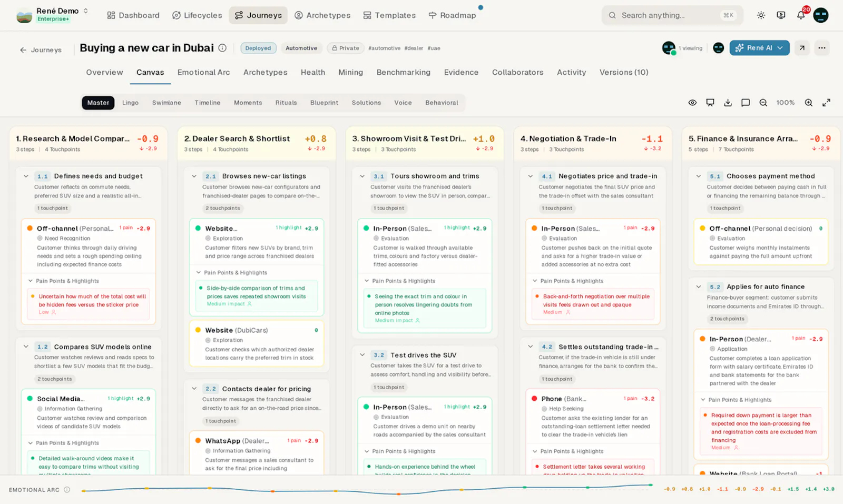Open the René AI dropdown button
The height and width of the screenshot is (504, 843).
click(x=759, y=48)
